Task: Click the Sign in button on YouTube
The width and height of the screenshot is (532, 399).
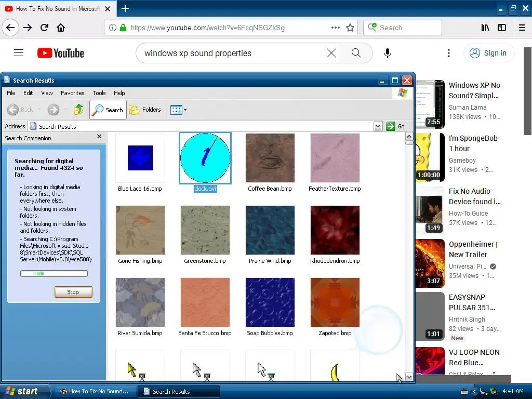Action: (x=488, y=53)
